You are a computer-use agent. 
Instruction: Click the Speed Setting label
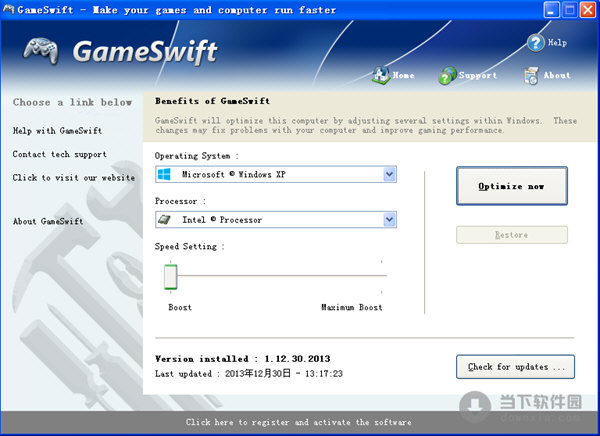click(x=189, y=247)
